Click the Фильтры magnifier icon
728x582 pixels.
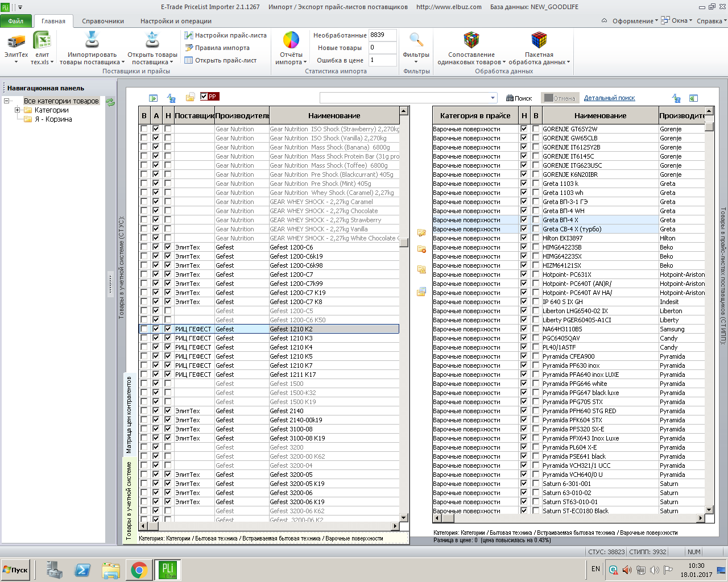click(416, 40)
